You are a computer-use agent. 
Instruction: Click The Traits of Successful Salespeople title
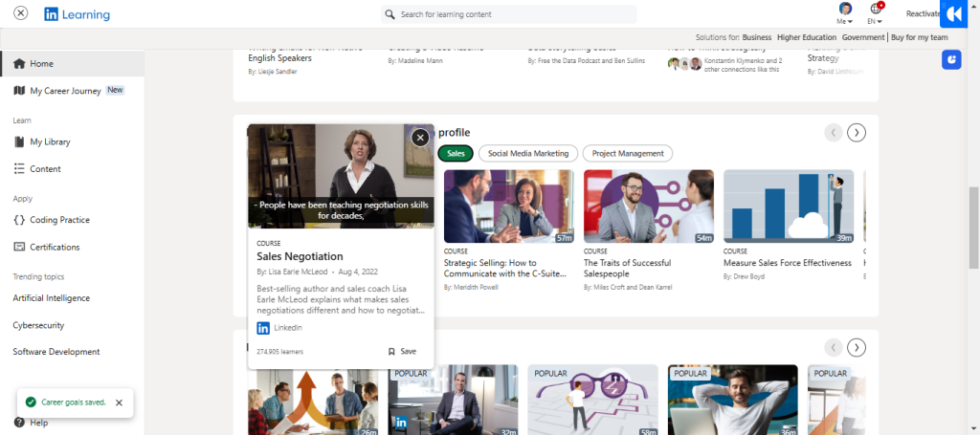pyautogui.click(x=628, y=269)
